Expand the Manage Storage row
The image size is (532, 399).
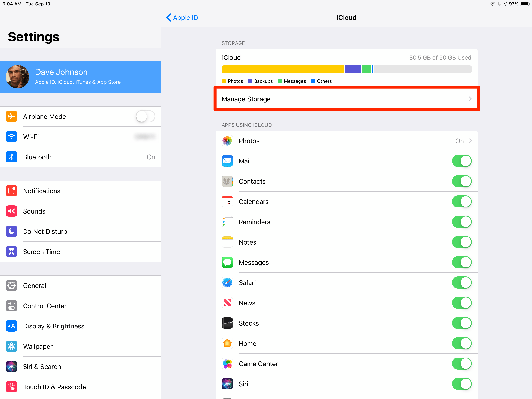click(346, 99)
